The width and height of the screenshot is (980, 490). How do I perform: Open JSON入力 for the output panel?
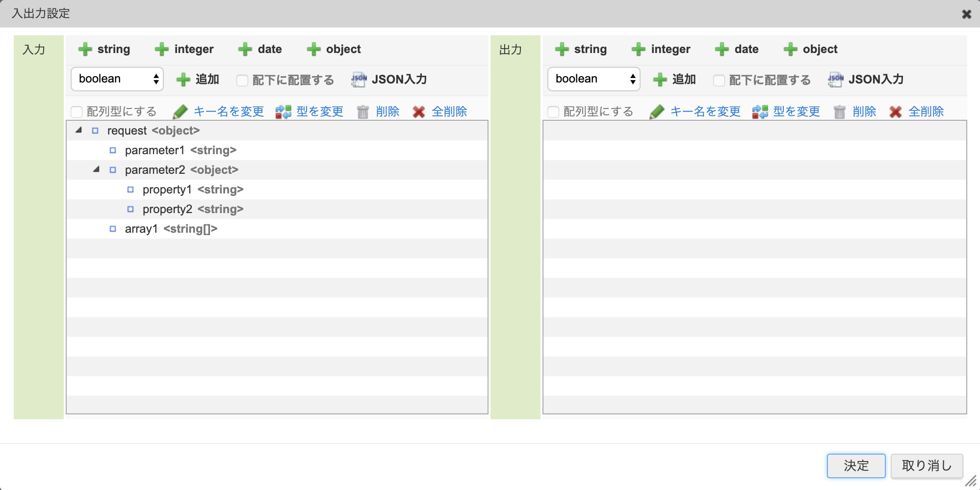866,80
